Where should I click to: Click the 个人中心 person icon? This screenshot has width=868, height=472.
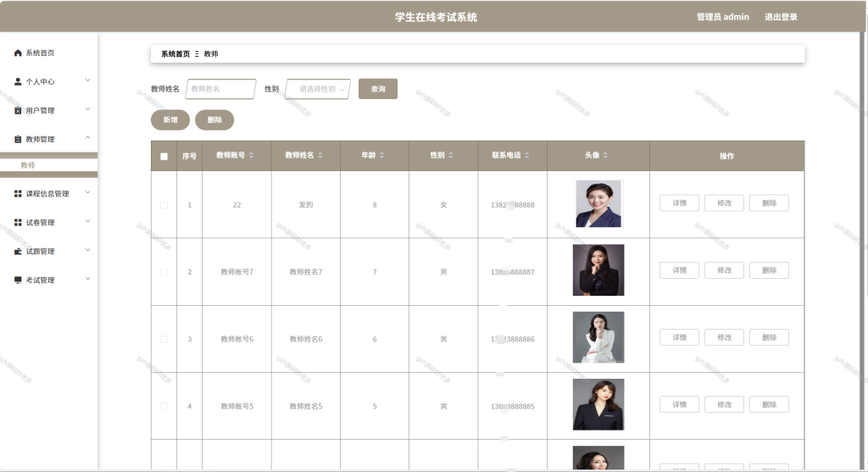18,82
